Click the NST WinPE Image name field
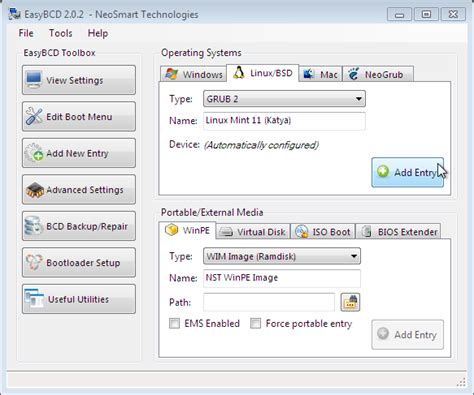This screenshot has width=474, height=395. (x=282, y=278)
